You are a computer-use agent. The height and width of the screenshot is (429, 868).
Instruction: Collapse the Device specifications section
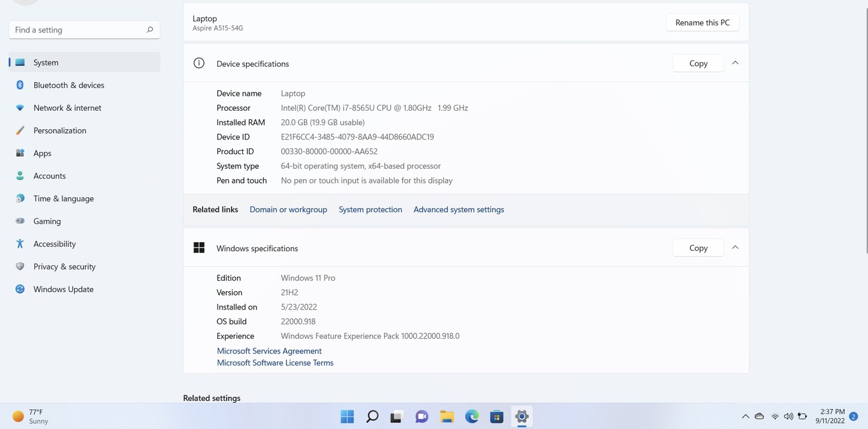pyautogui.click(x=735, y=63)
